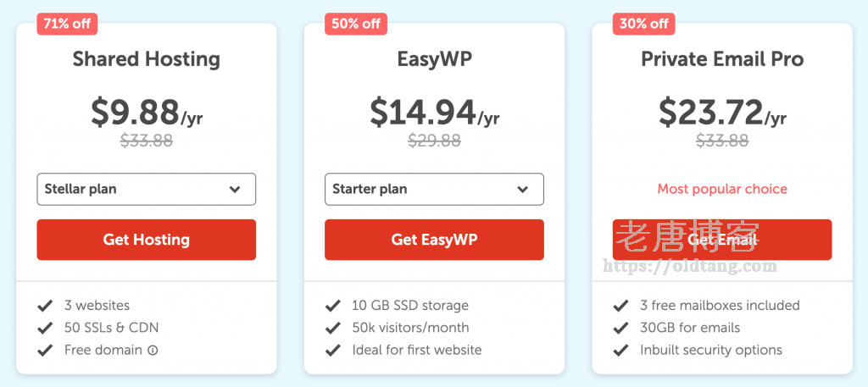This screenshot has height=387, width=868.
Task: Click checkmark beside Inbuilt security options
Action: point(620,351)
